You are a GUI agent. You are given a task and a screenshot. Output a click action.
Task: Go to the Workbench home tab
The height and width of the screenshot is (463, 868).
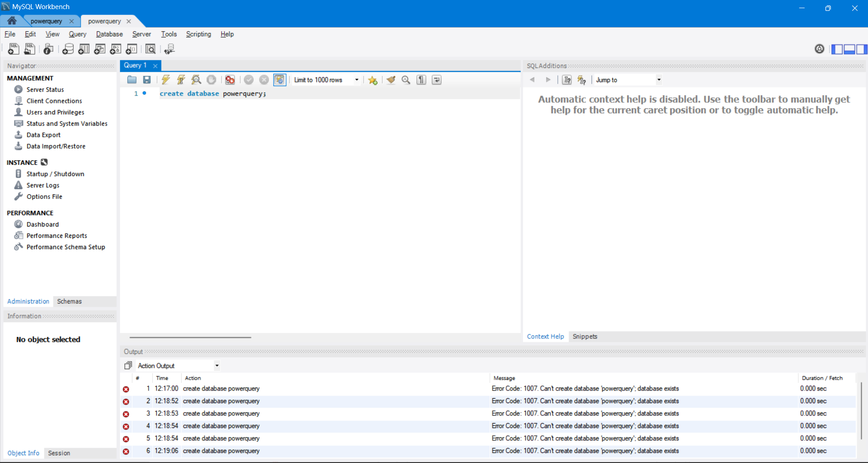[x=12, y=21]
